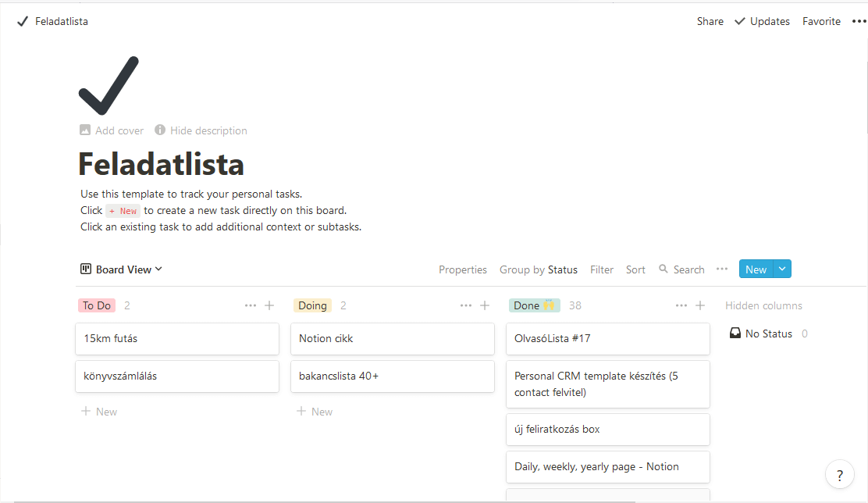868x503 pixels.
Task: Click Add cover
Action: click(112, 130)
